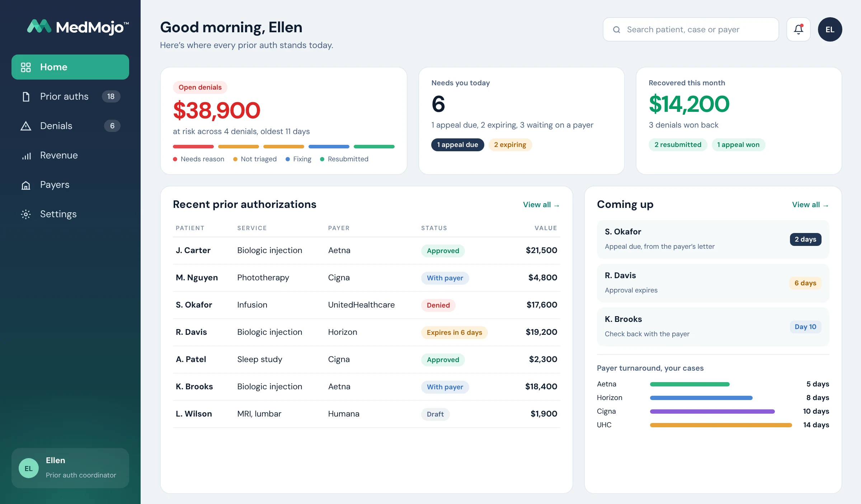This screenshot has height=504, width=861.
Task: Click View all in Coming up
Action: click(x=810, y=205)
